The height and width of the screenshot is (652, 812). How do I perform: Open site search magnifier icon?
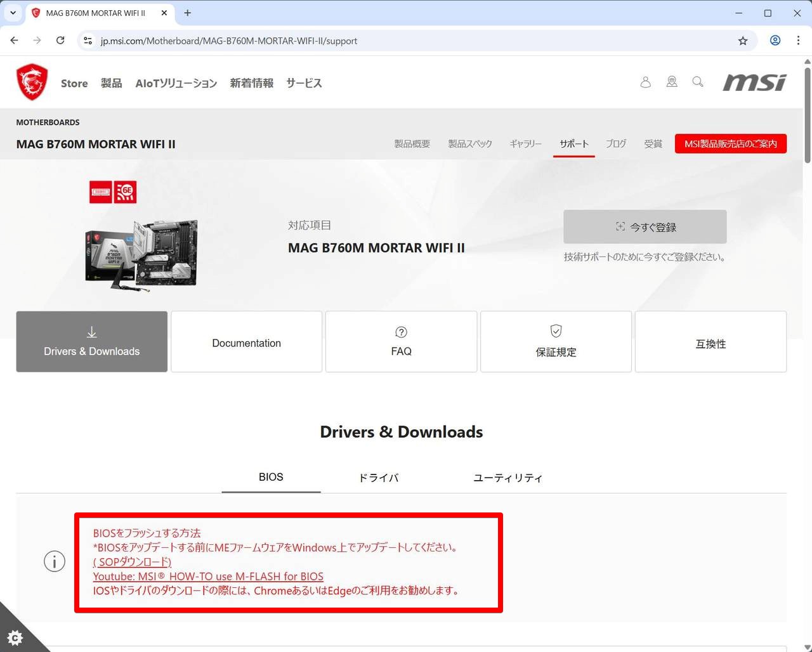(x=698, y=82)
